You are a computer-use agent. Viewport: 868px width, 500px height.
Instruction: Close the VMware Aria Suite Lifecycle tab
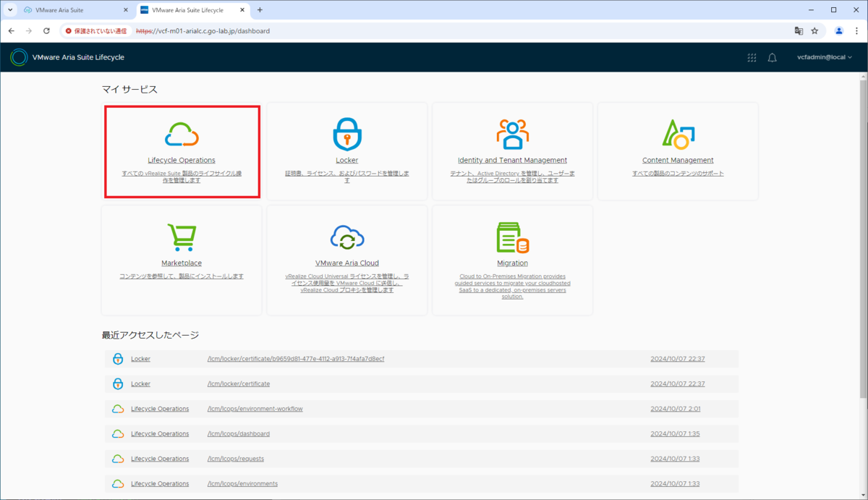(242, 10)
